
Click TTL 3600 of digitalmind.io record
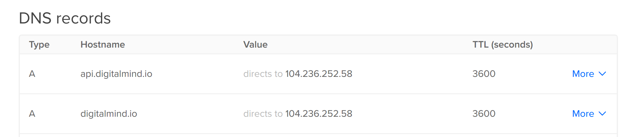tap(484, 114)
